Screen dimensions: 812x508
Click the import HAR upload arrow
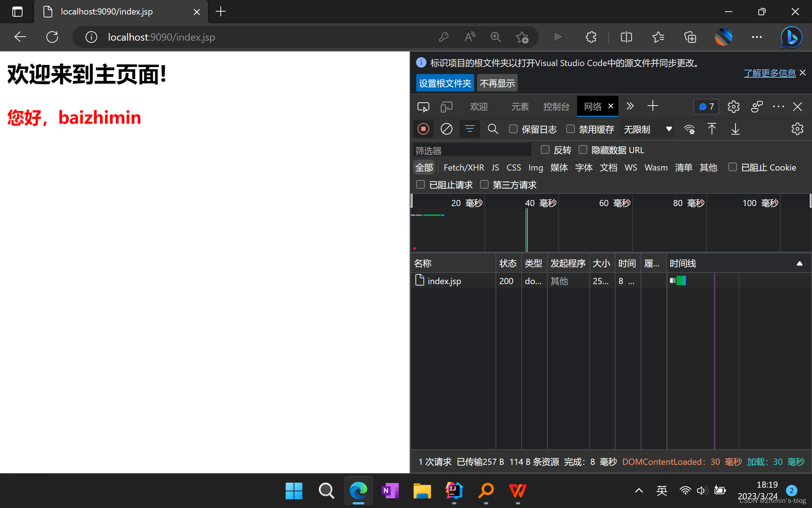point(712,129)
